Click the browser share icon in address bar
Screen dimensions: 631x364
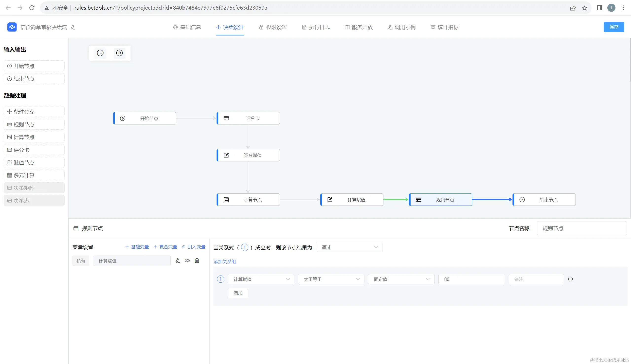(x=573, y=8)
